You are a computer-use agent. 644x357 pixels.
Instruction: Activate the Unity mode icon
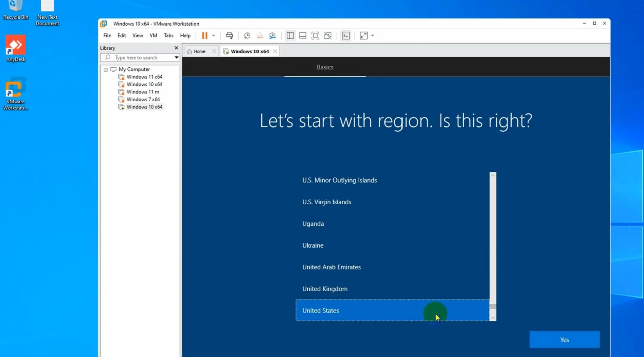328,35
